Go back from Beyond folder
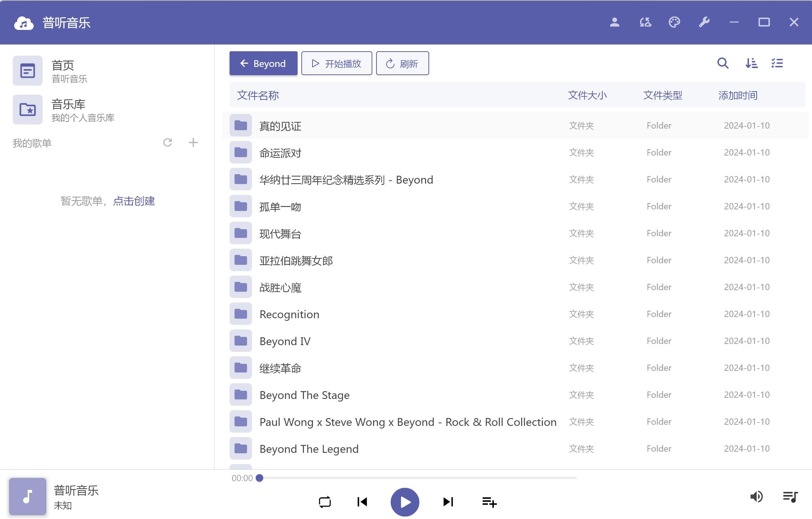The height and width of the screenshot is (519, 812). 264,63
